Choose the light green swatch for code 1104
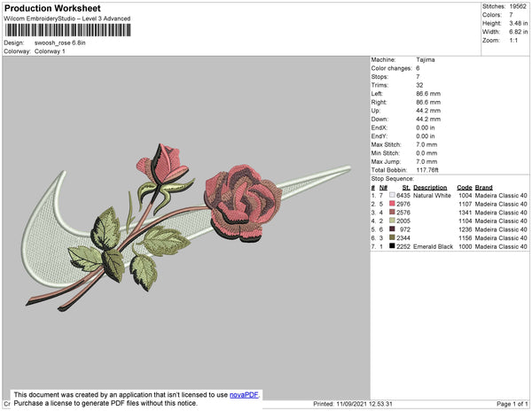Viewport: 532px width, 411px height. (x=392, y=221)
